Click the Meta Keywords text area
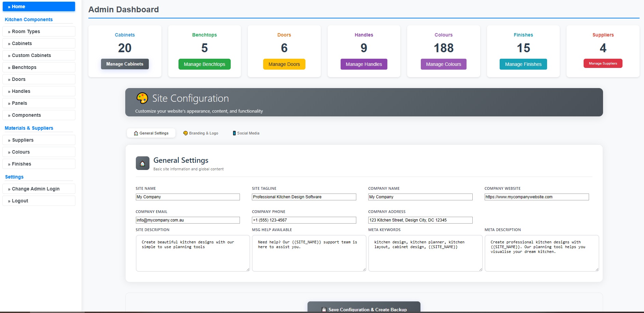 (x=425, y=253)
